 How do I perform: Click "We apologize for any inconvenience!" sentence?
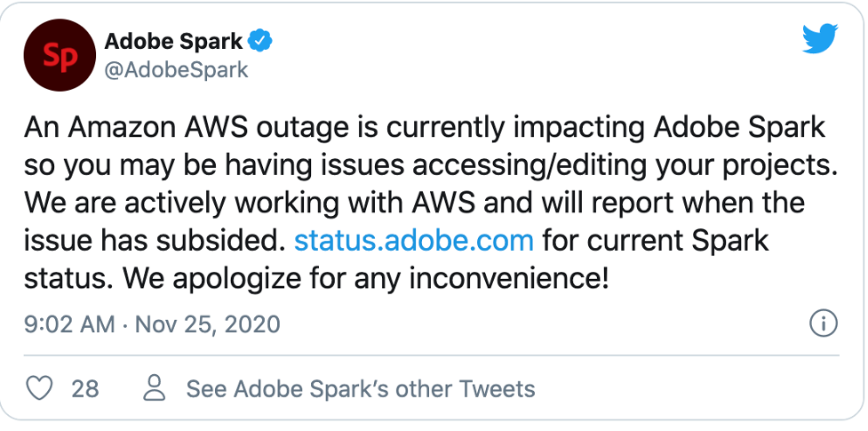[x=366, y=278]
